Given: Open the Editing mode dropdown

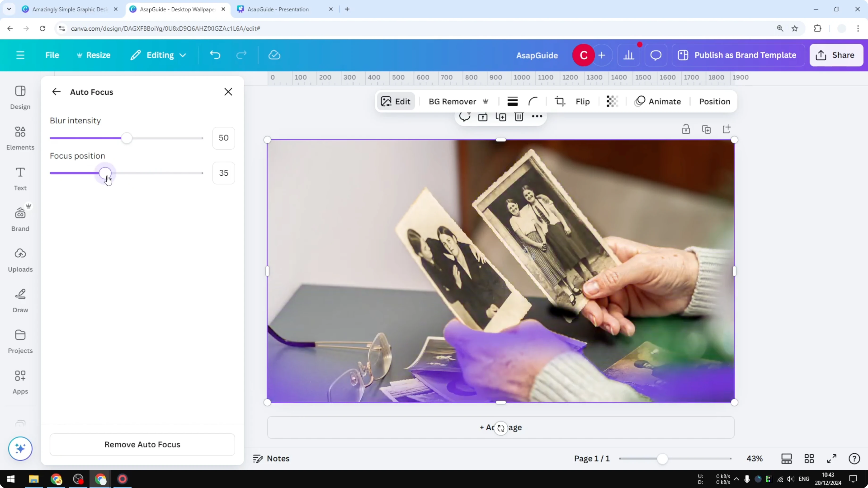Looking at the screenshot, I should point(158,55).
